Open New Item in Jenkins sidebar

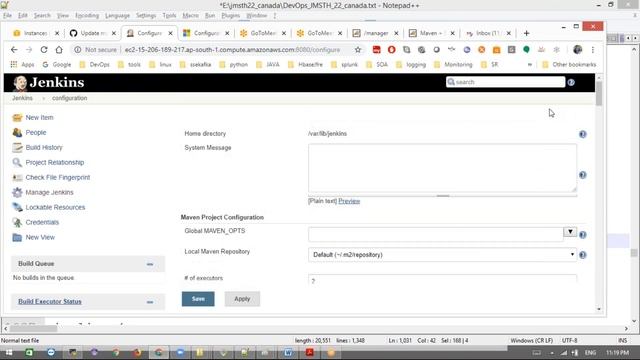point(39,118)
